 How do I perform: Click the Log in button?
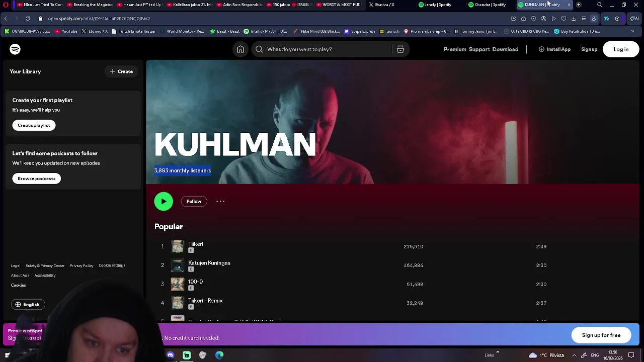point(621,49)
